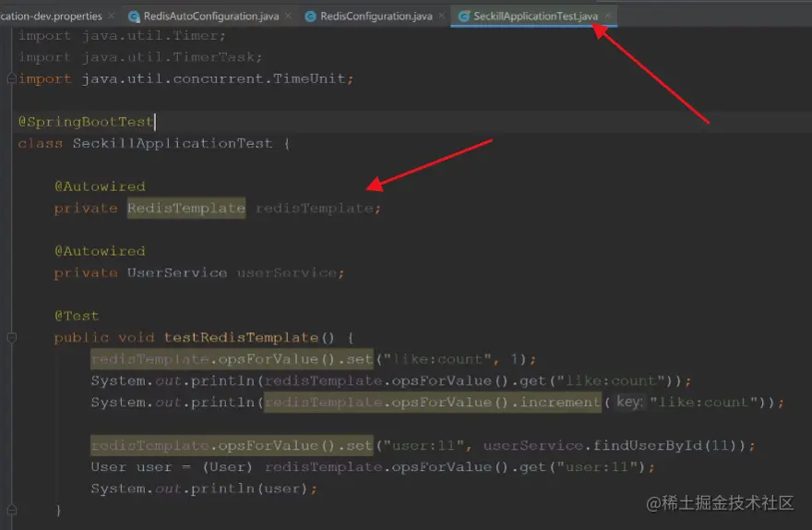Close the cation-dev.properties tab
The width and height of the screenshot is (812, 530).
[111, 16]
